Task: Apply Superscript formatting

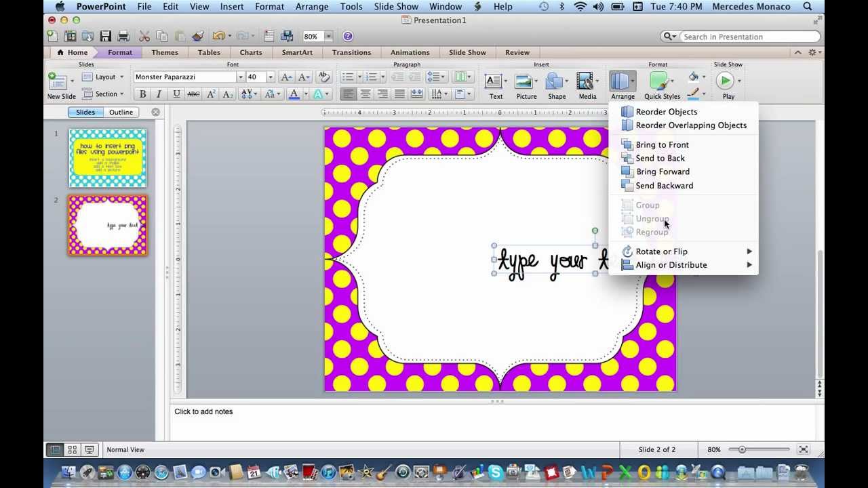Action: coord(211,94)
